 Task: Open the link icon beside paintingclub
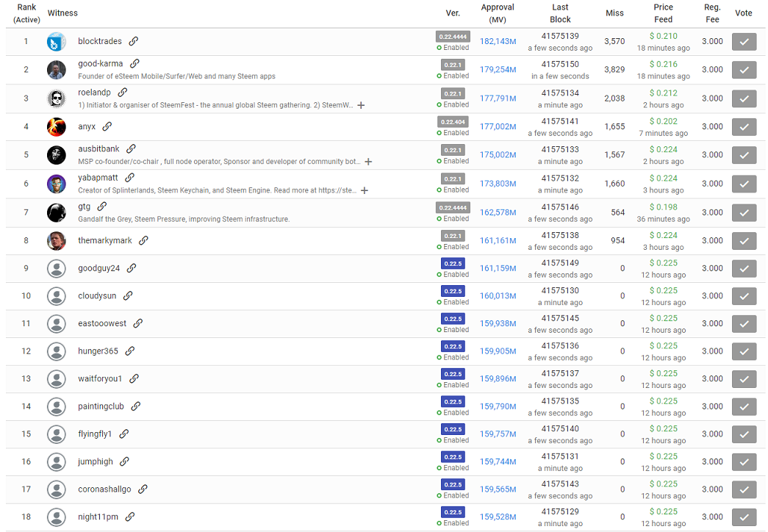[x=136, y=406]
